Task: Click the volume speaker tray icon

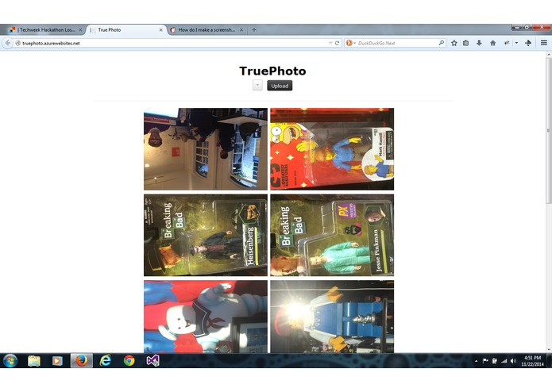Action: tap(513, 361)
